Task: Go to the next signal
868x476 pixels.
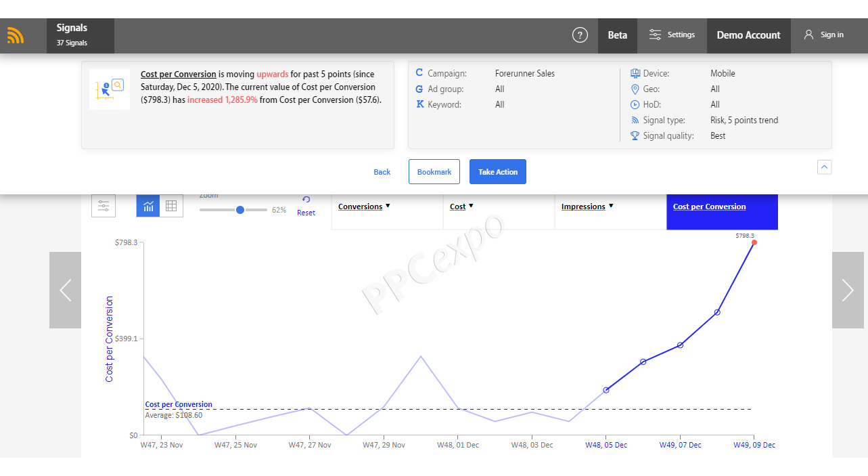Action: [x=848, y=290]
